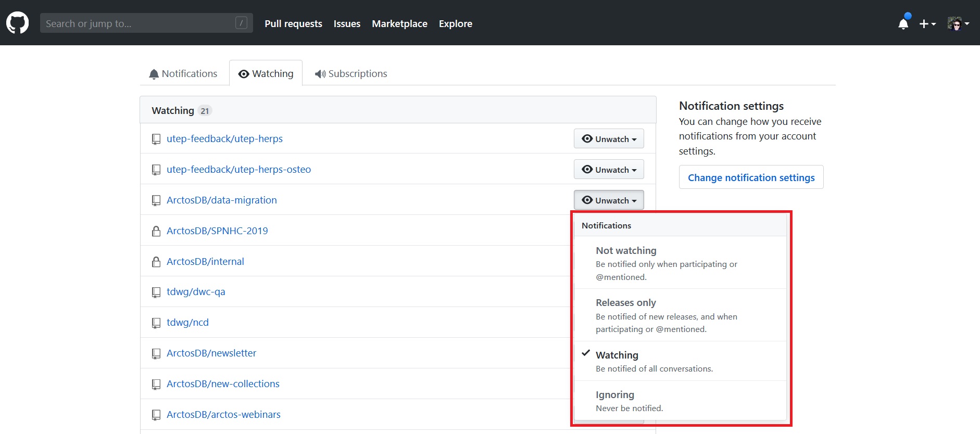
Task: Open the plus create-new menu
Action: [x=927, y=24]
